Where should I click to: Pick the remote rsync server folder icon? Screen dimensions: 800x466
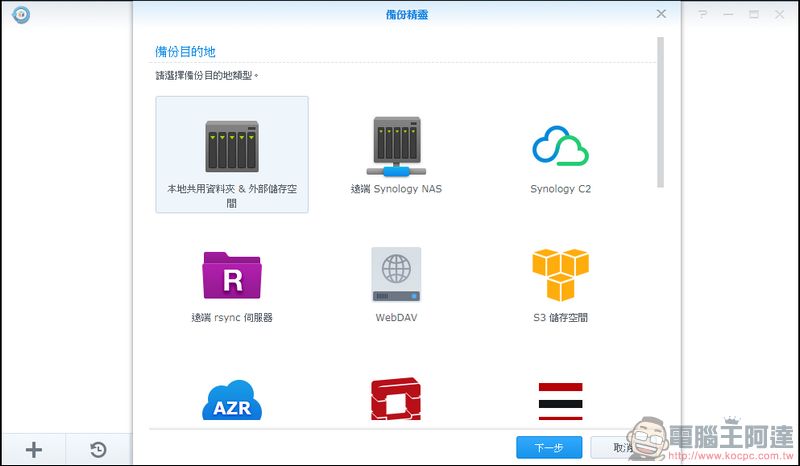[x=232, y=275]
